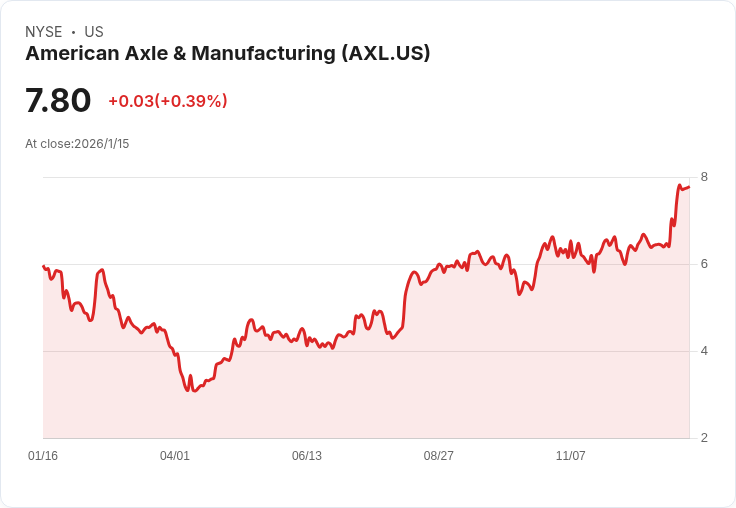
Task: Click the 2 label on price axis
Action: (704, 438)
